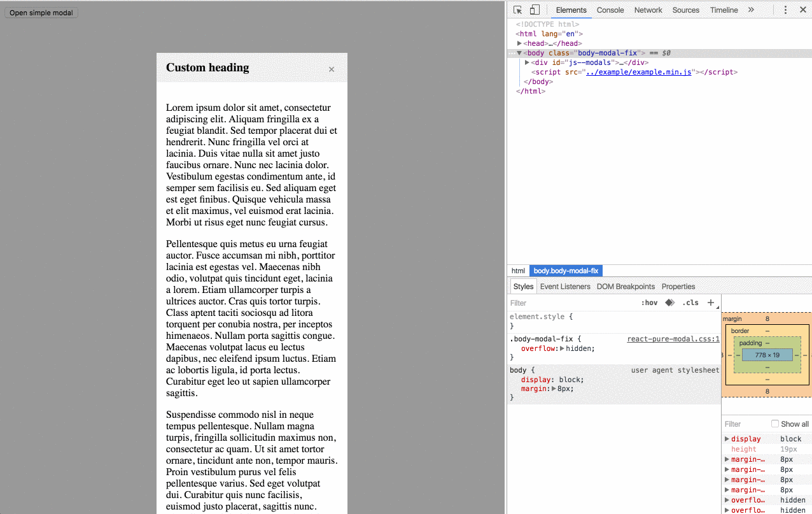Edit element classes via .cls icon
This screenshot has width=812, height=514.
coord(690,303)
